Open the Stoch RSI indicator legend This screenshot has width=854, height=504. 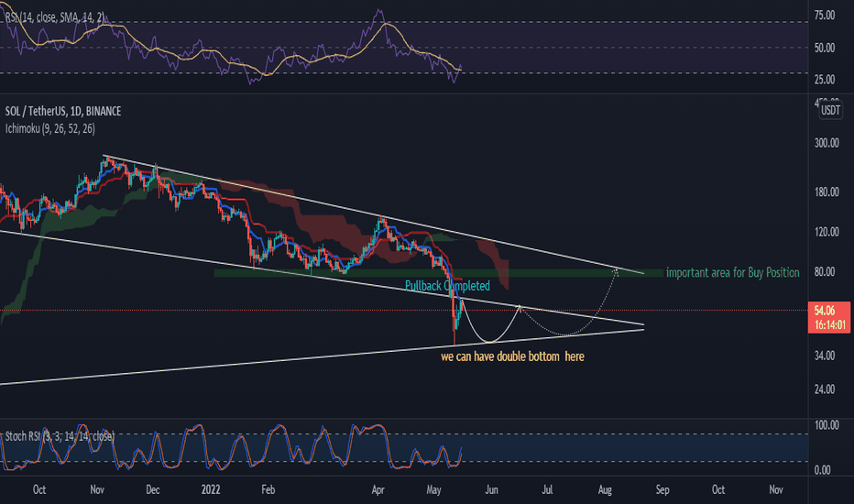[60, 436]
